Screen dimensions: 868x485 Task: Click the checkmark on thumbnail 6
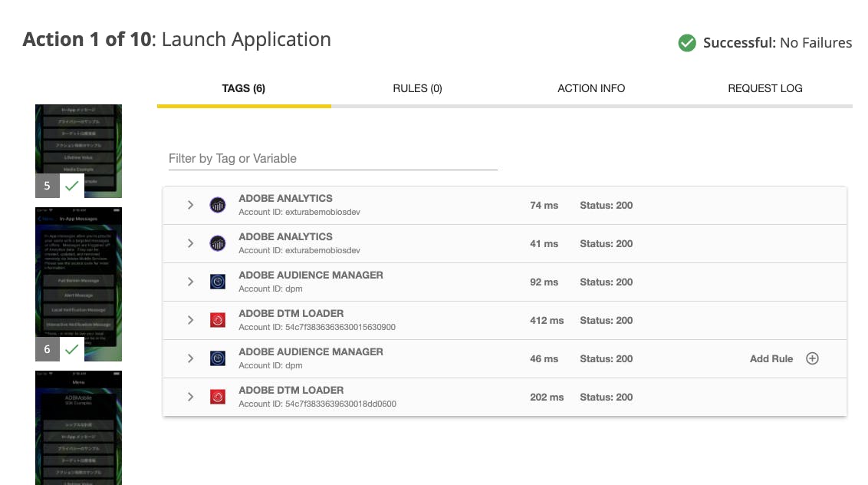[x=72, y=349]
